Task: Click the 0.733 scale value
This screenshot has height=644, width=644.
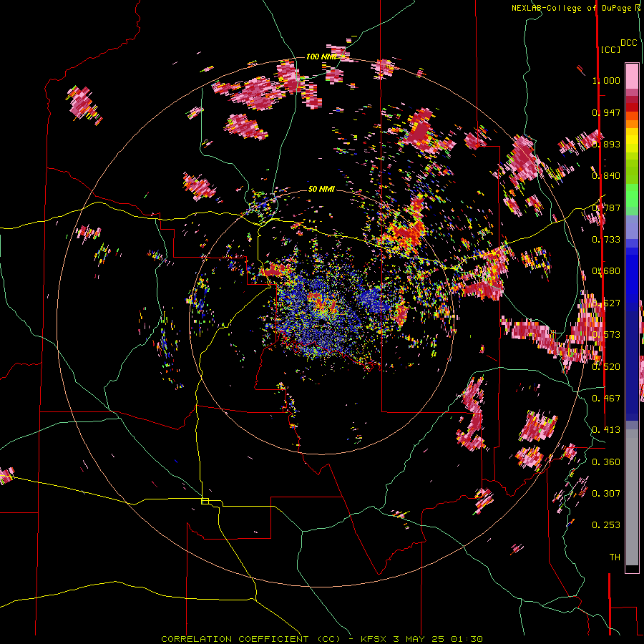Action: (x=606, y=240)
